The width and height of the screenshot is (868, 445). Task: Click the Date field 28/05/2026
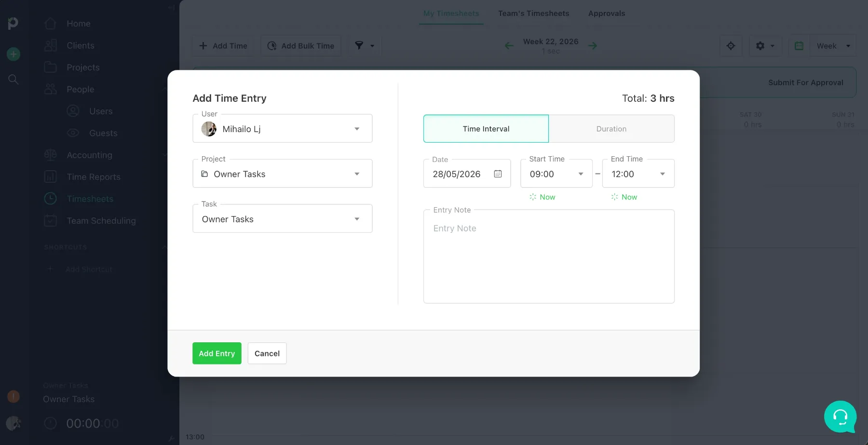coord(467,174)
